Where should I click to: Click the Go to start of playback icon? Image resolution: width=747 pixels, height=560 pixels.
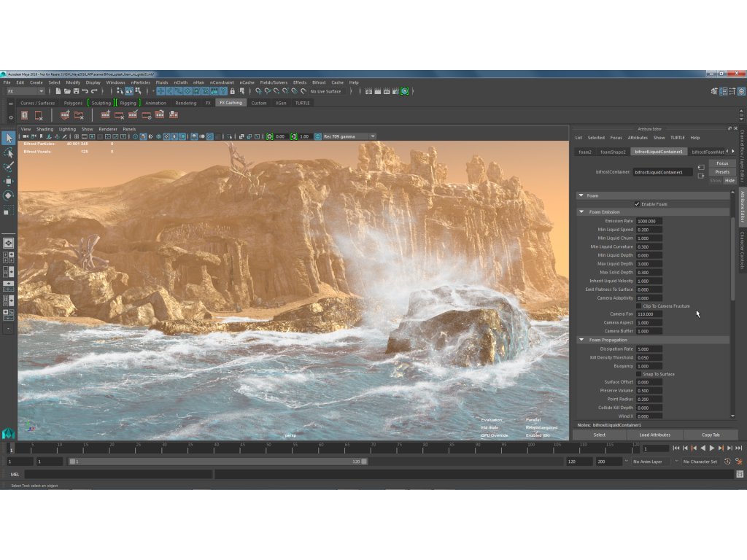point(676,448)
